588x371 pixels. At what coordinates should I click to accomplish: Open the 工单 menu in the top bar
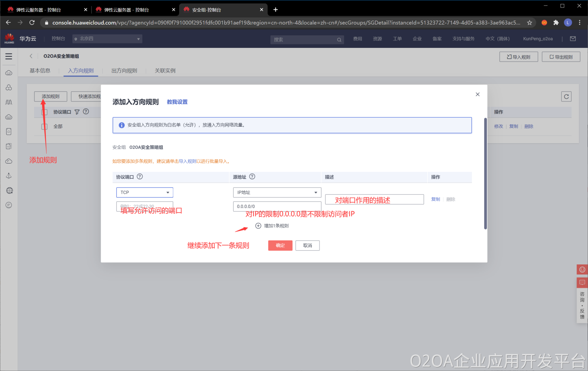[x=397, y=39]
